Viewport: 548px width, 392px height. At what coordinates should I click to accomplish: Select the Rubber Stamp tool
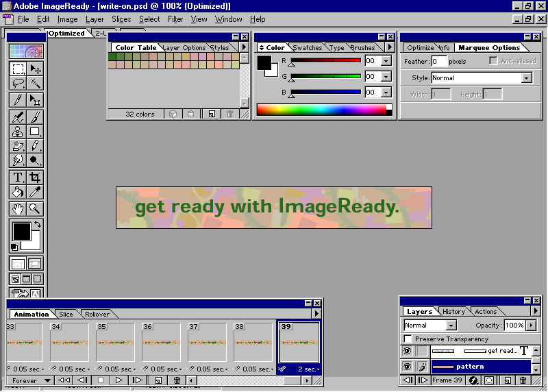coord(18,132)
